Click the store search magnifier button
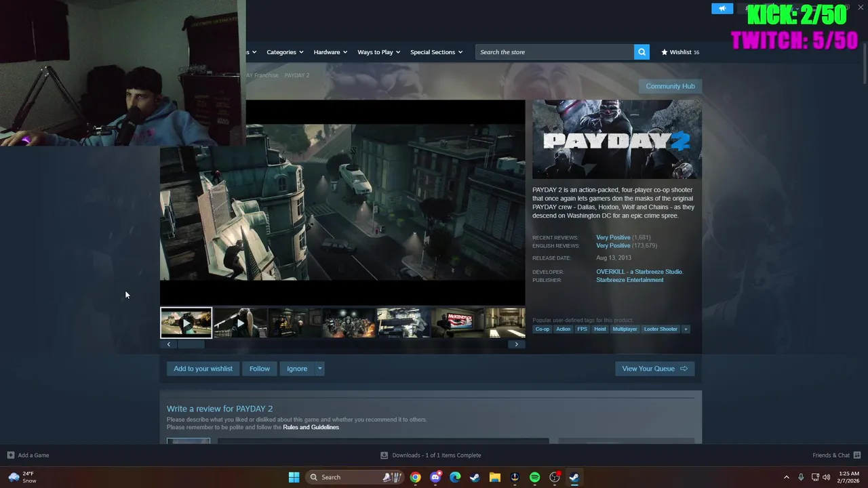Viewport: 868px width, 488px height. click(642, 52)
